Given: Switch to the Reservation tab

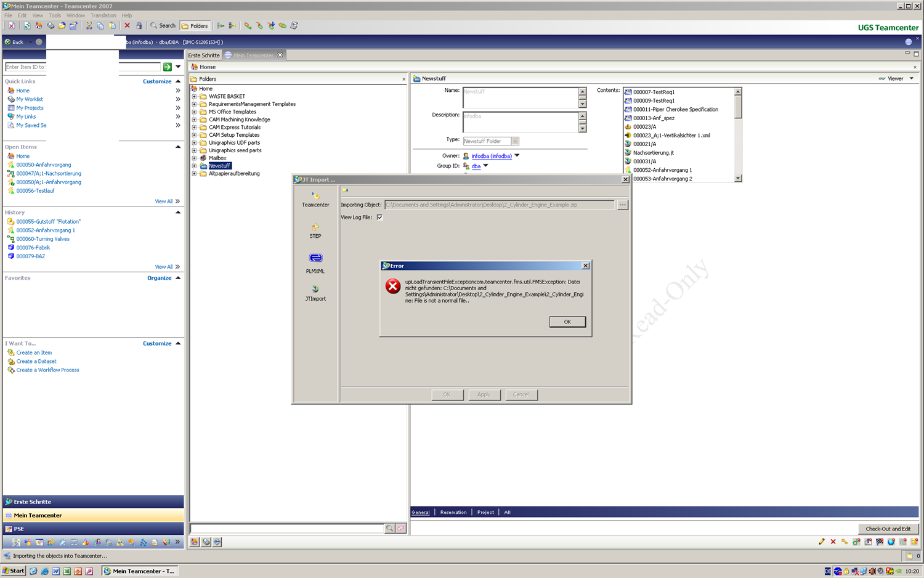Looking at the screenshot, I should click(x=453, y=512).
